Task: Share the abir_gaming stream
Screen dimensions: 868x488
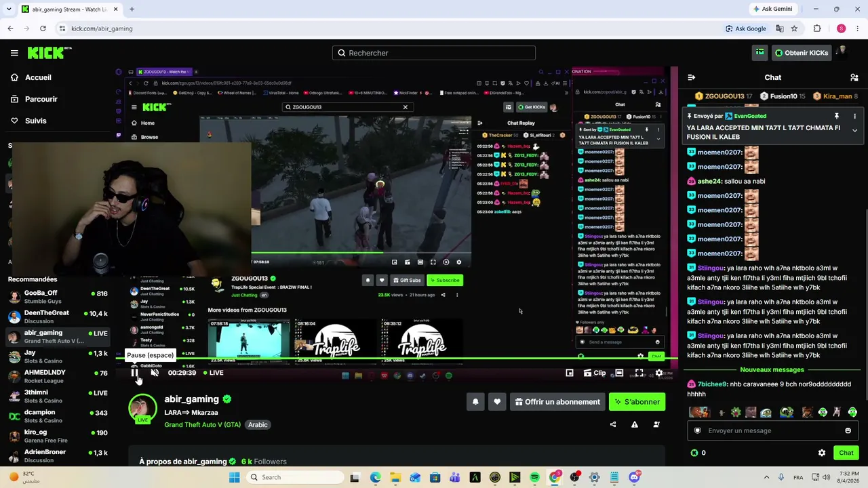Action: point(613,424)
